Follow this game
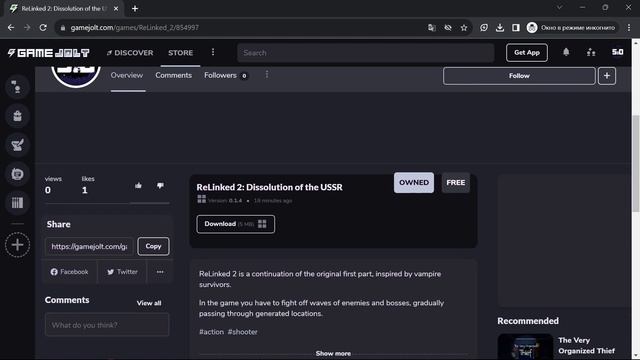 click(x=519, y=76)
